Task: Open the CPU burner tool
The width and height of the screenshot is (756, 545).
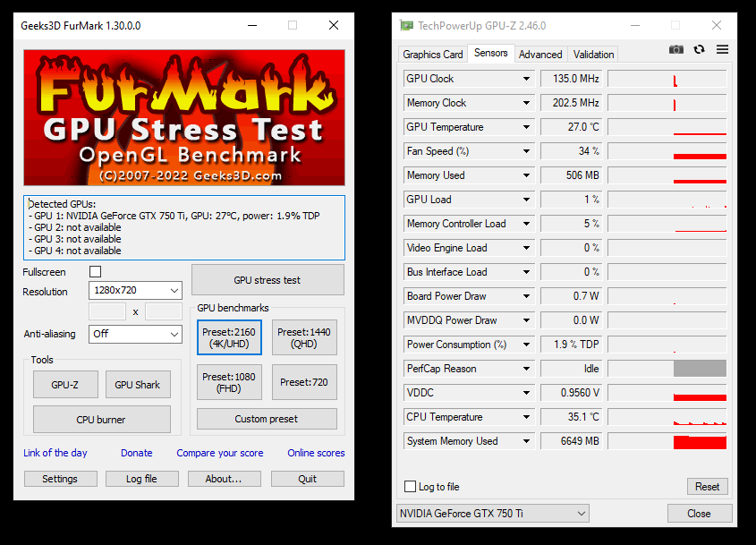Action: tap(101, 419)
